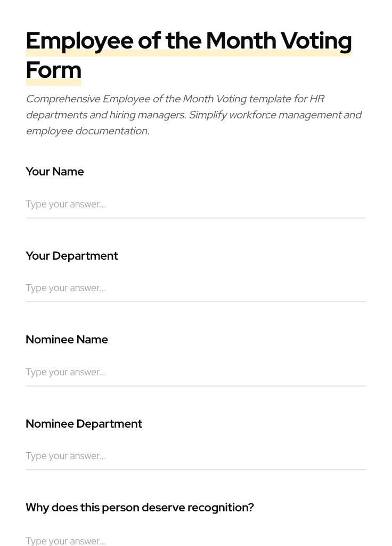Image resolution: width=392 pixels, height=546 pixels.
Task: Click the Nominee Department question label
Action: (x=84, y=424)
